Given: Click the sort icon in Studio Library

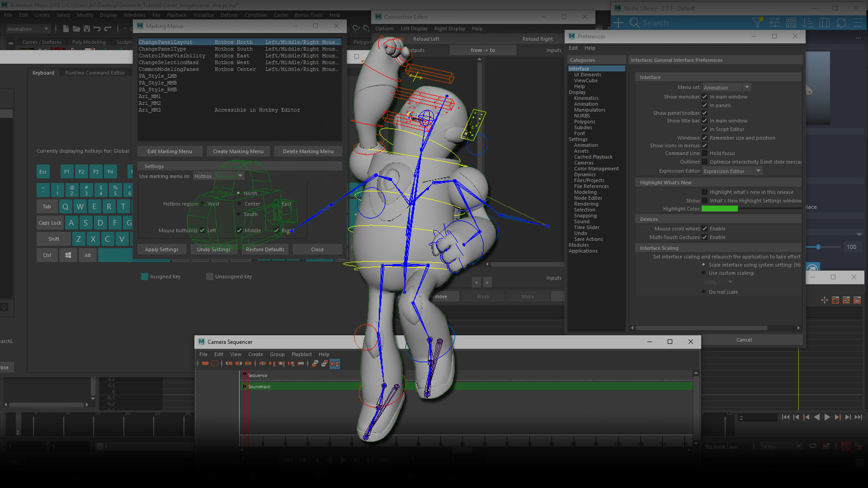Looking at the screenshot, I should [x=807, y=23].
